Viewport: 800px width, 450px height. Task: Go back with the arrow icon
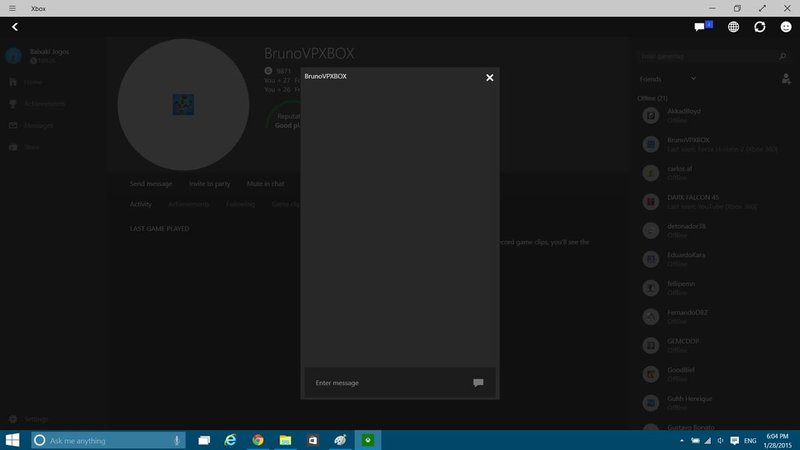[x=15, y=27]
